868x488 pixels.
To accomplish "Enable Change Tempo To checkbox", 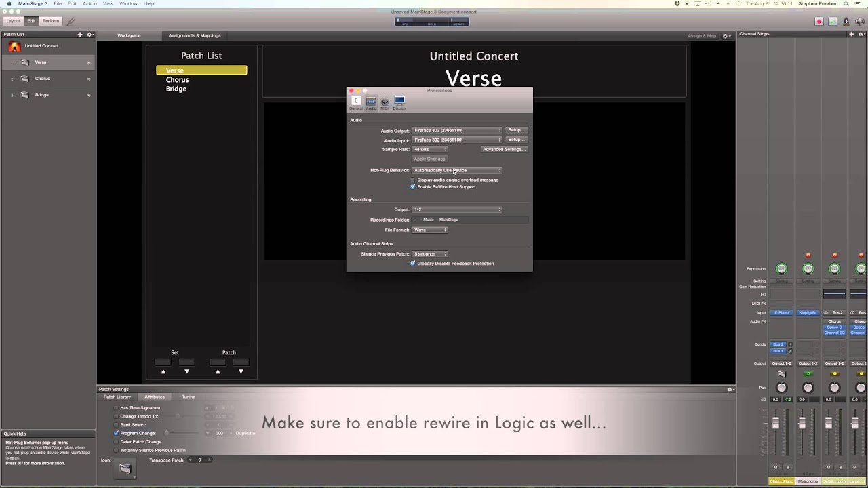I will [116, 416].
